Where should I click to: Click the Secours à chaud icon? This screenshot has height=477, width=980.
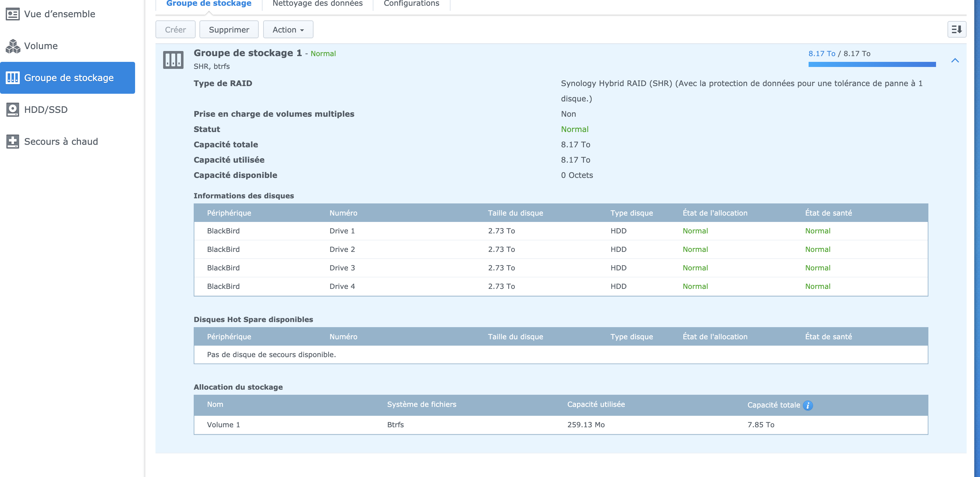click(12, 142)
